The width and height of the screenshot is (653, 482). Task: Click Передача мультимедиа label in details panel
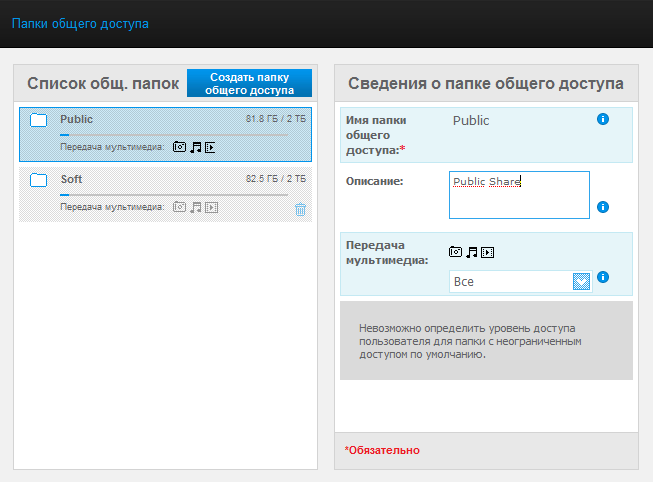(x=387, y=253)
